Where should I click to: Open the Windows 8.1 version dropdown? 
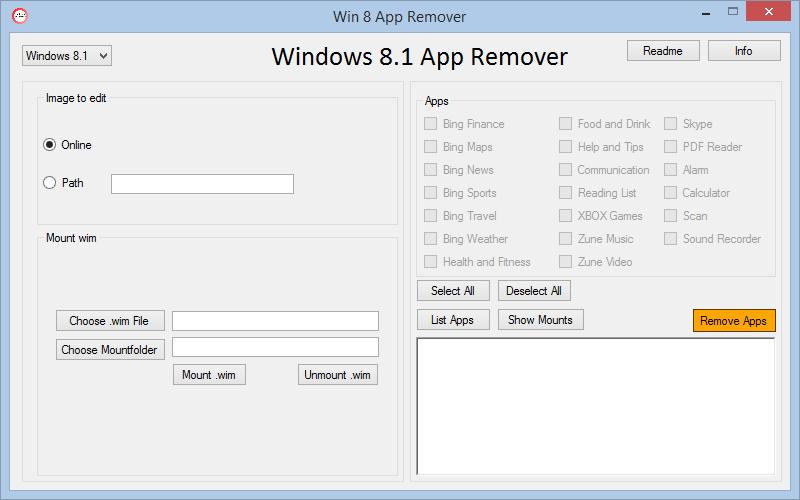[x=67, y=56]
